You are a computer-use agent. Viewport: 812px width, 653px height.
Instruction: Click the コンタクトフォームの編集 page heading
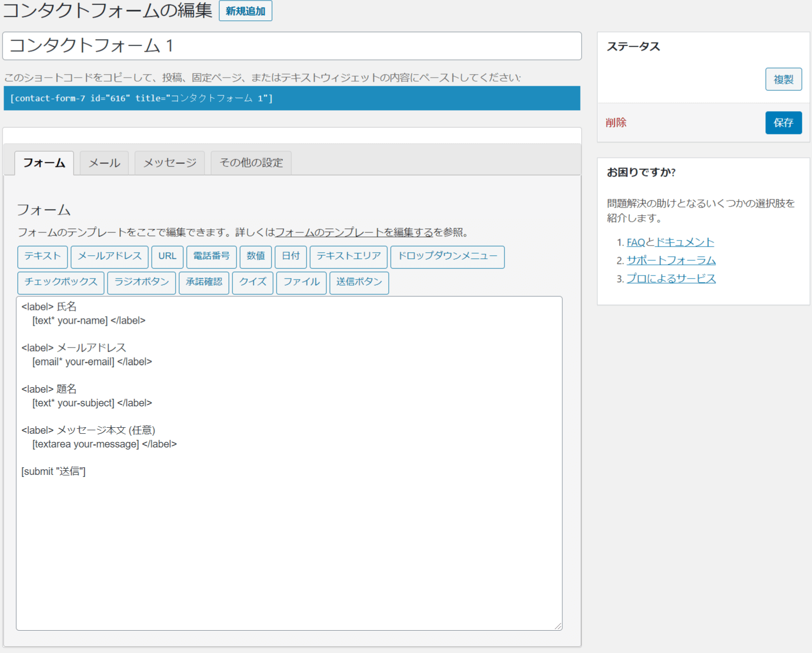pyautogui.click(x=108, y=11)
